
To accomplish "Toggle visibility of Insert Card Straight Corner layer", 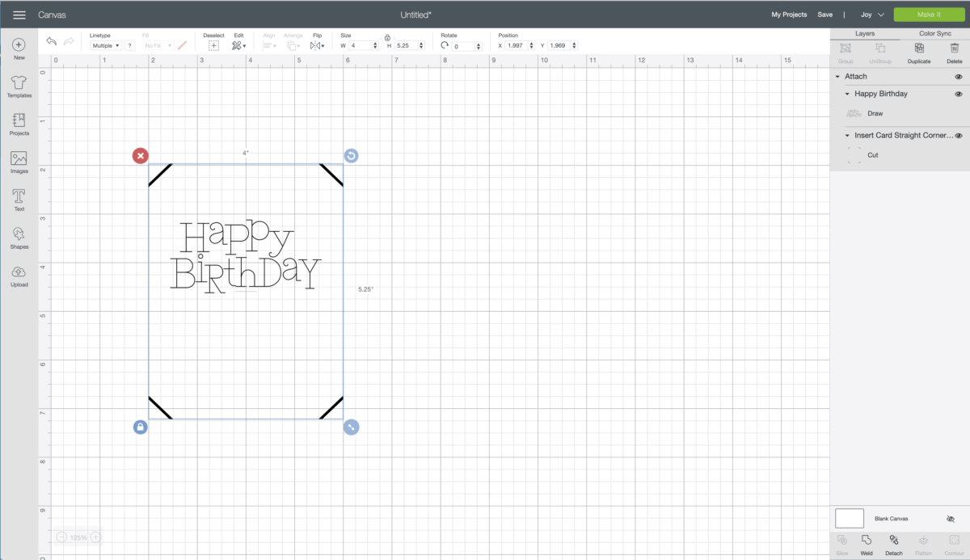I will pyautogui.click(x=959, y=135).
